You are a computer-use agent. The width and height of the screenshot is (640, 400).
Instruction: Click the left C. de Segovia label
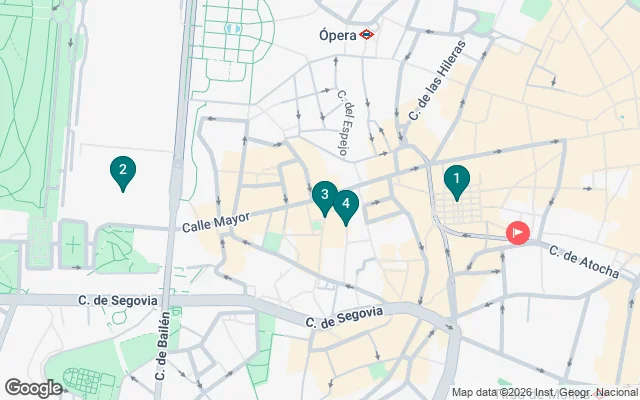click(118, 301)
